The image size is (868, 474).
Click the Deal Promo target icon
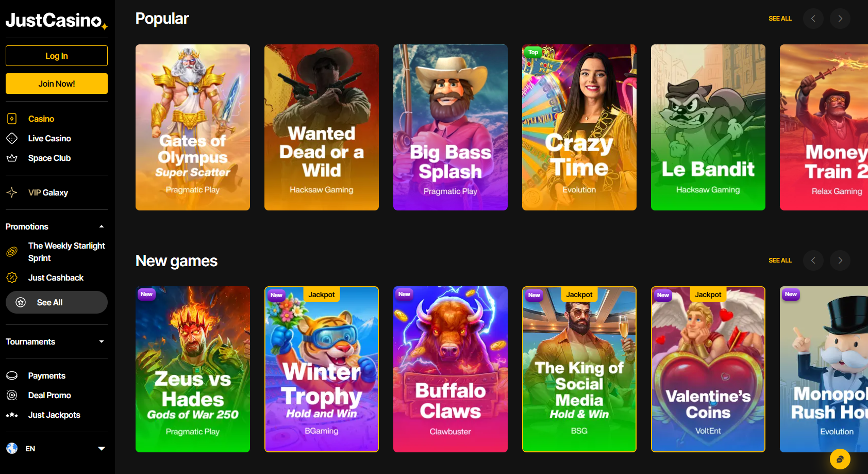coord(12,395)
